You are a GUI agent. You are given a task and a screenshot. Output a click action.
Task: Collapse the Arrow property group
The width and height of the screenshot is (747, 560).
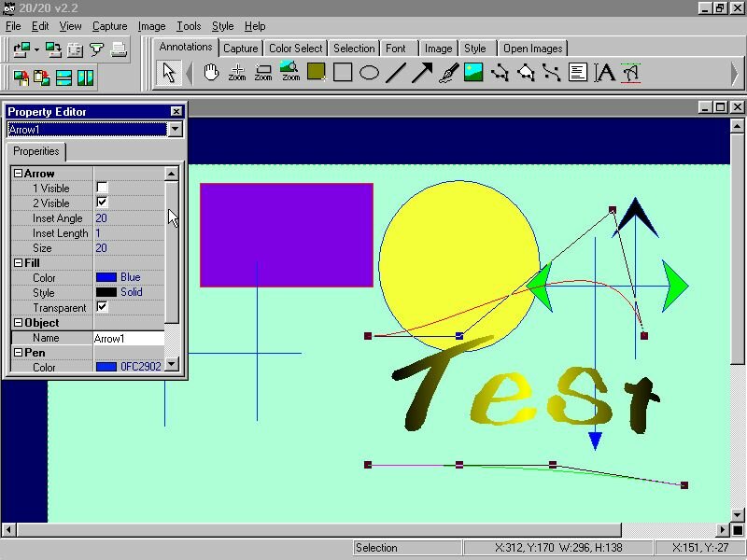pyautogui.click(x=18, y=174)
